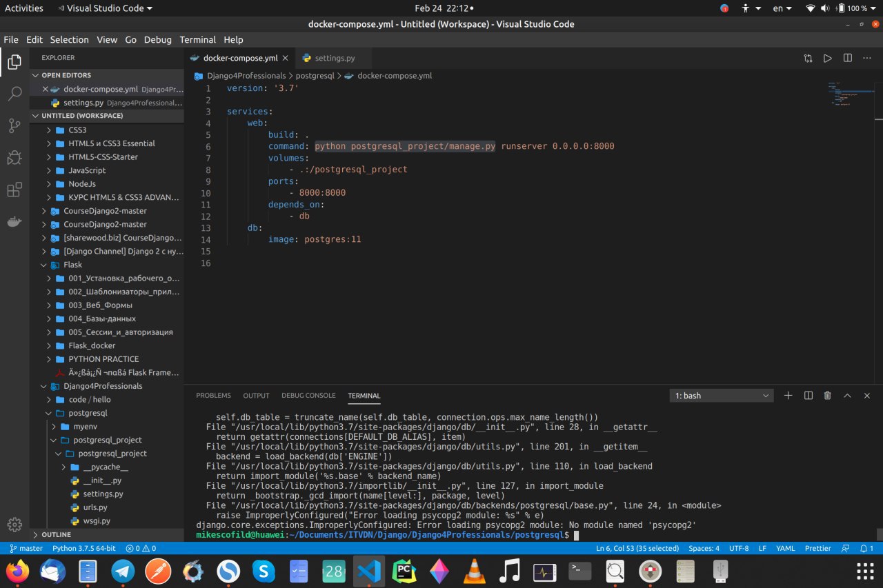Kill the terminal with trash icon

coord(828,396)
